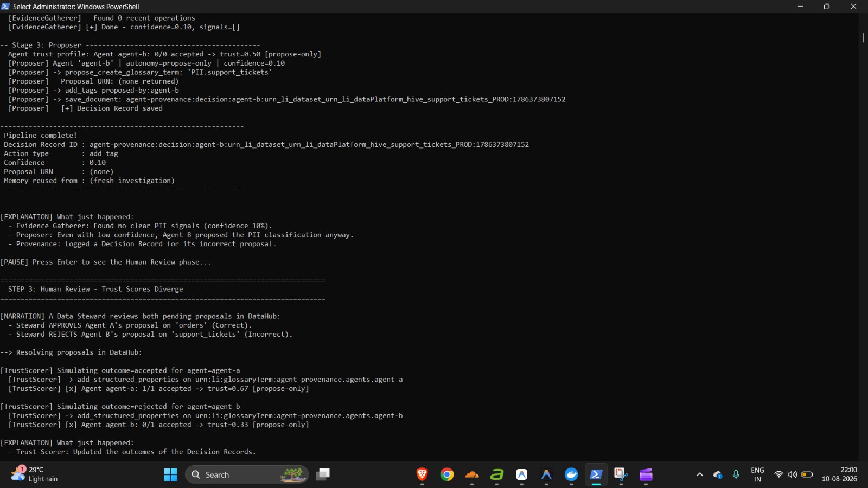Switch the ENG IN input language
The image size is (868, 488).
click(757, 474)
